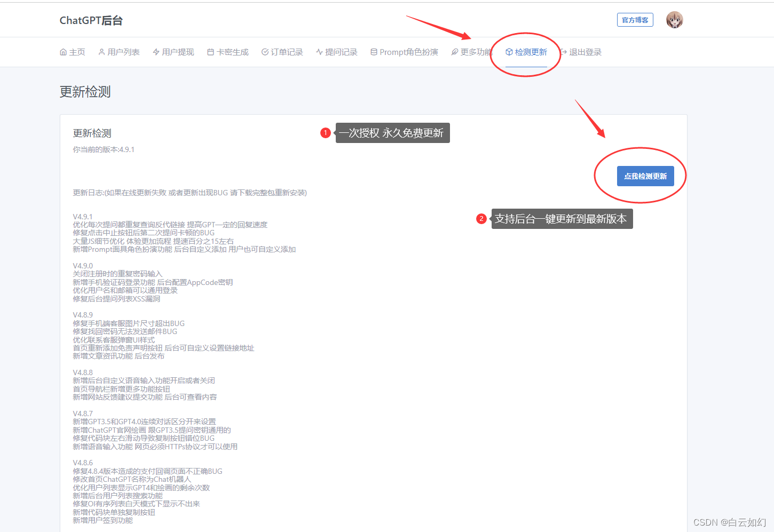Screen dimensions: 774x532
Task: Open the user avatar in the header
Action: [675, 20]
